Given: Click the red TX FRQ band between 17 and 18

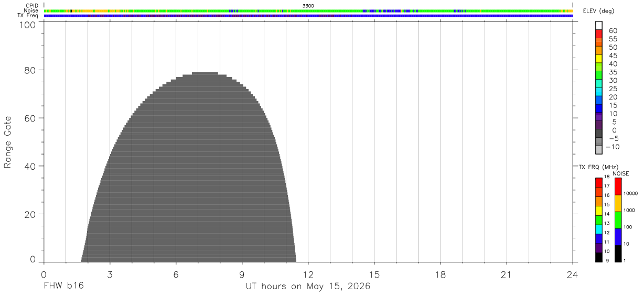Looking at the screenshot, I should (x=599, y=183).
